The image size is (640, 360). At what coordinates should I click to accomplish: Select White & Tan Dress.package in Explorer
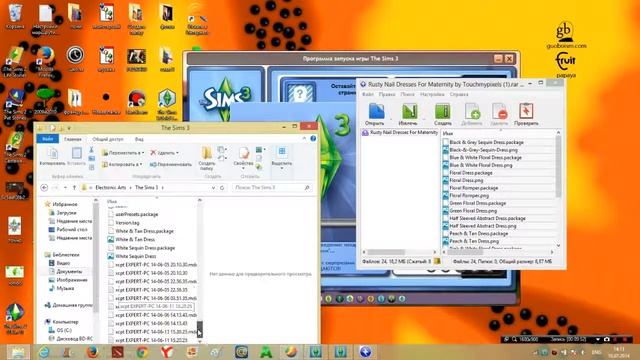pos(144,231)
